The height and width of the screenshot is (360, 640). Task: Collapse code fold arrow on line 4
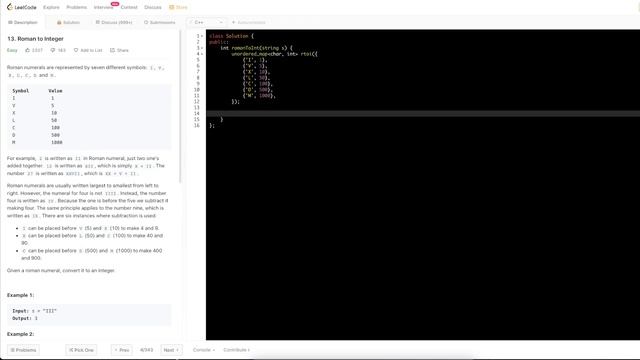coord(202,54)
